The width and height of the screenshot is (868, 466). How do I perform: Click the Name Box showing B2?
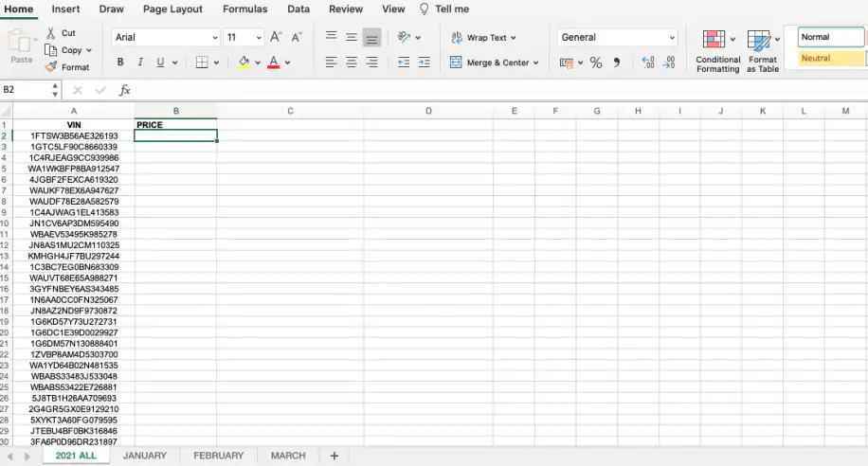click(26, 90)
